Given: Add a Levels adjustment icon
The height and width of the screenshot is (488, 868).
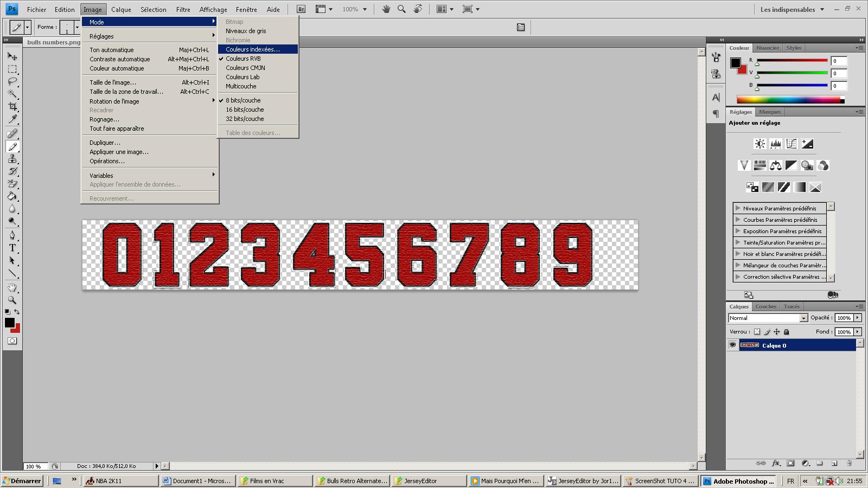Looking at the screenshot, I should click(775, 144).
